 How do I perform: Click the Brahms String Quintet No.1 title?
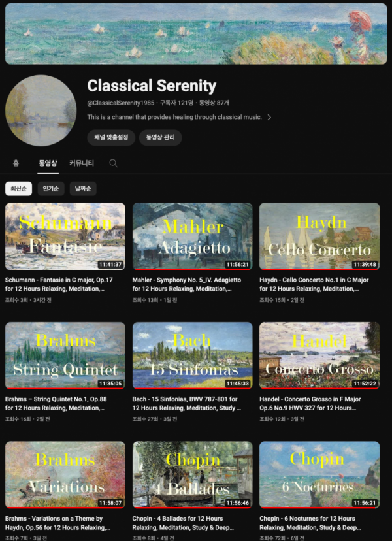point(56,403)
